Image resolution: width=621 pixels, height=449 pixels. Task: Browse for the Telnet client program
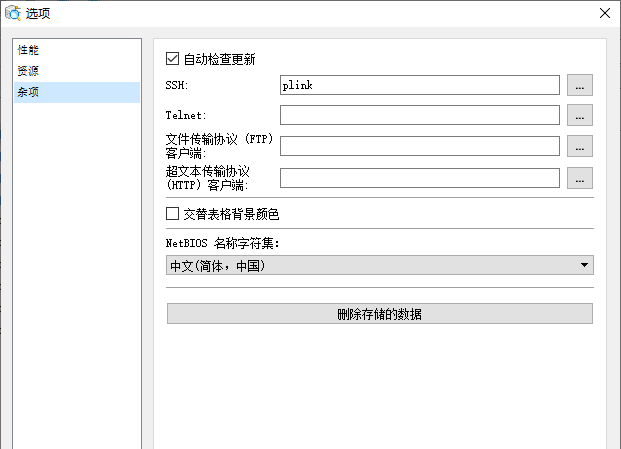click(579, 115)
